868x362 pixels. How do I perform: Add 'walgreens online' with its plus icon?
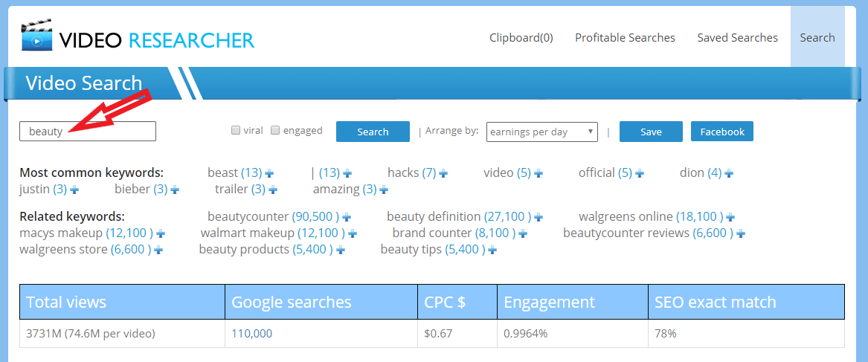coord(730,217)
